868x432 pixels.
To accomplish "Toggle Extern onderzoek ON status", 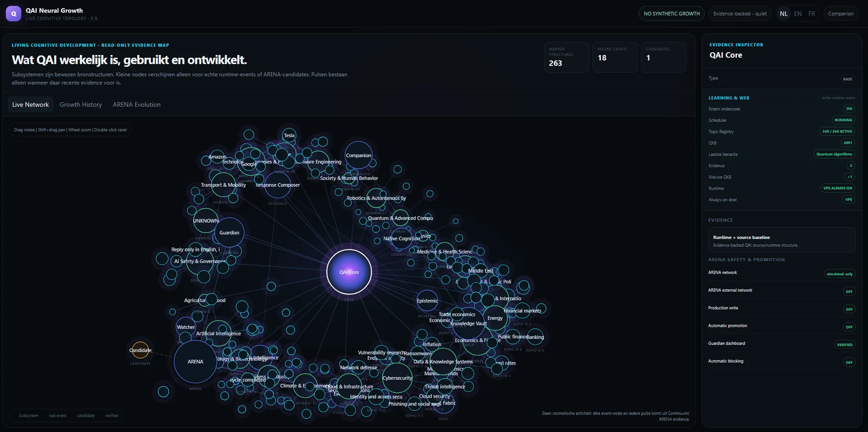I will [x=849, y=109].
